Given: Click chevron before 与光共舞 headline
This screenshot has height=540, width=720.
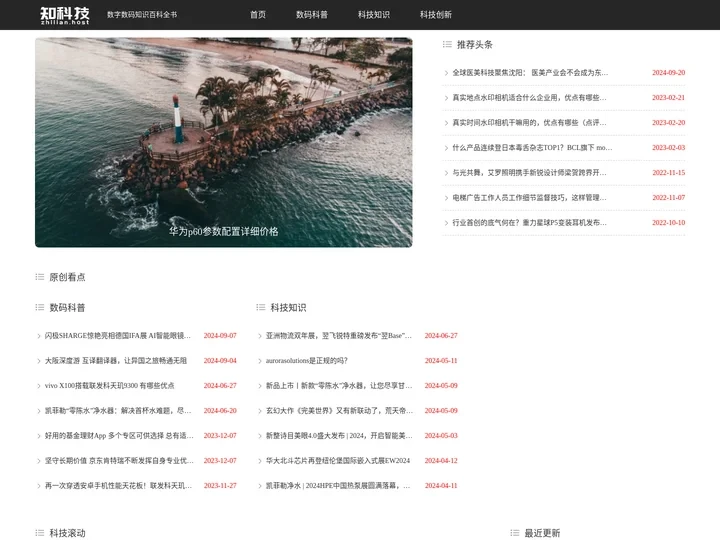Looking at the screenshot, I should (446, 173).
